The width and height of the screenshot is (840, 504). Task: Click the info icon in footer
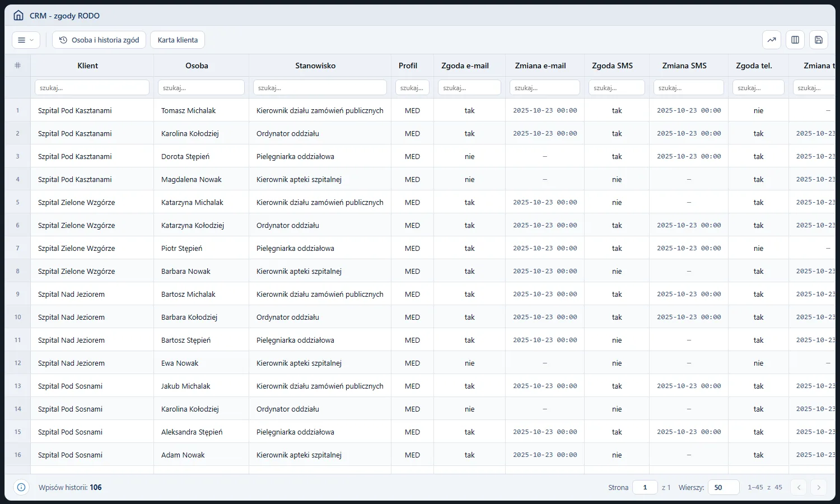click(21, 487)
